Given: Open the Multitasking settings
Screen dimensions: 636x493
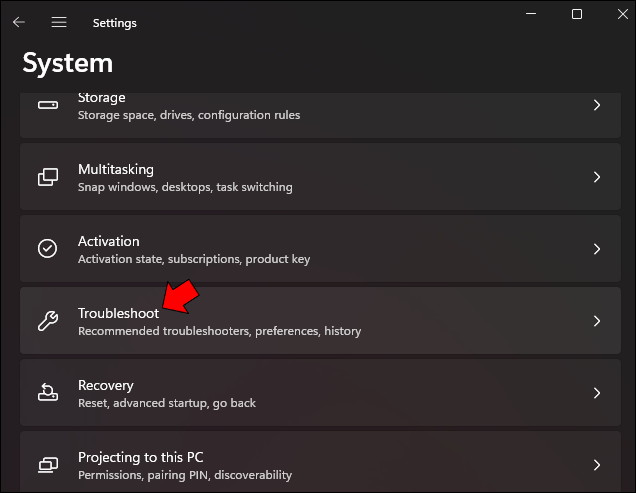Looking at the screenshot, I should (320, 177).
